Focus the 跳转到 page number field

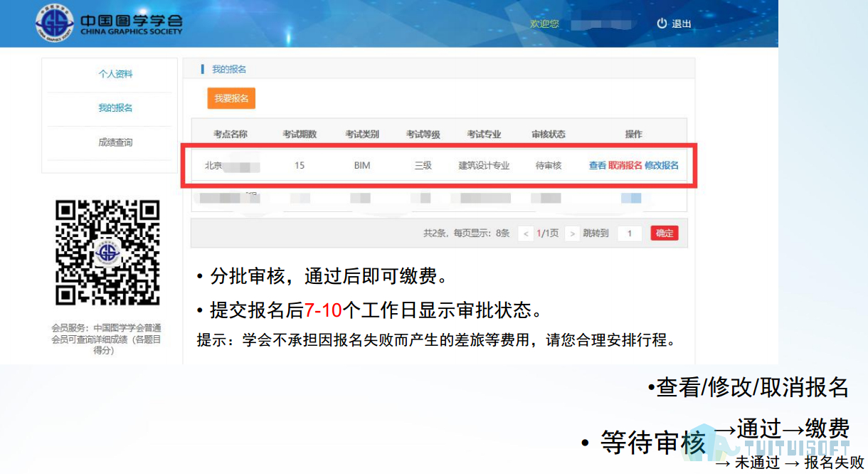click(630, 233)
